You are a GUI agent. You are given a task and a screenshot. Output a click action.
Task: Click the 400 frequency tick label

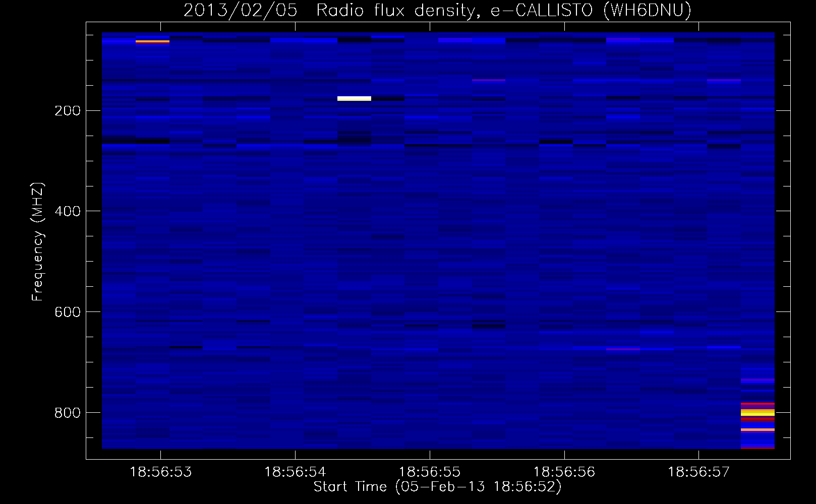pos(68,211)
